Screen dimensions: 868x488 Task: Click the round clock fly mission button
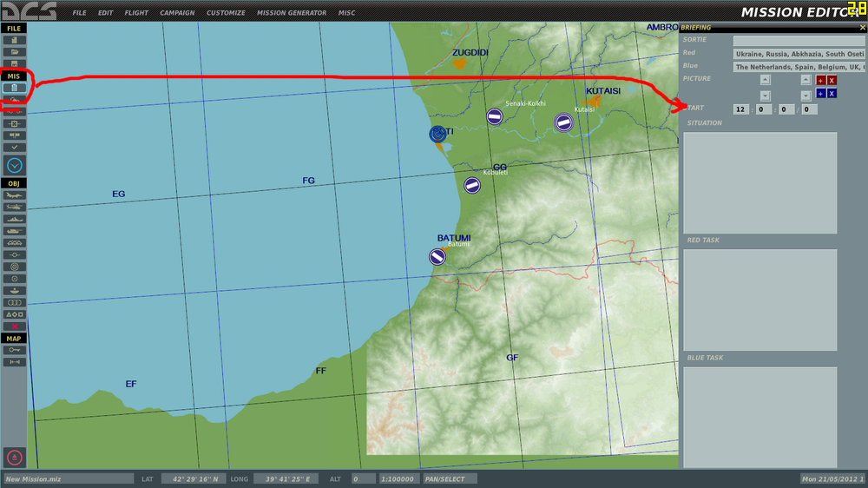(x=15, y=165)
